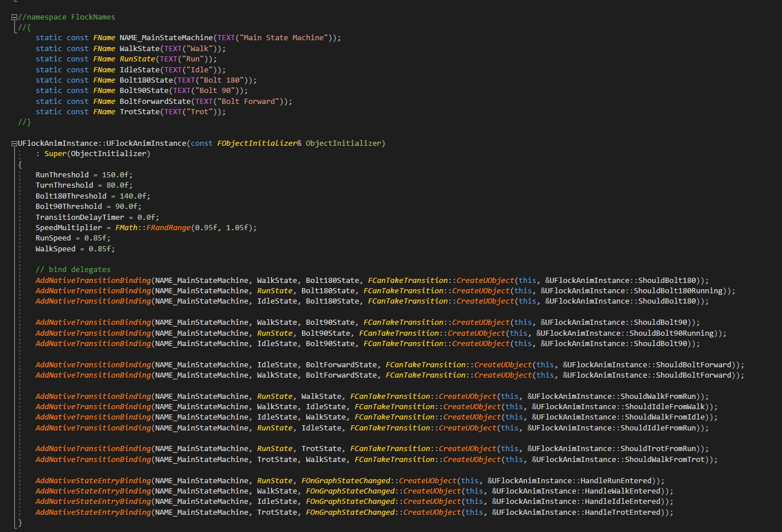
Task: Click the SpeedMultiplier variable
Action: (x=68, y=228)
